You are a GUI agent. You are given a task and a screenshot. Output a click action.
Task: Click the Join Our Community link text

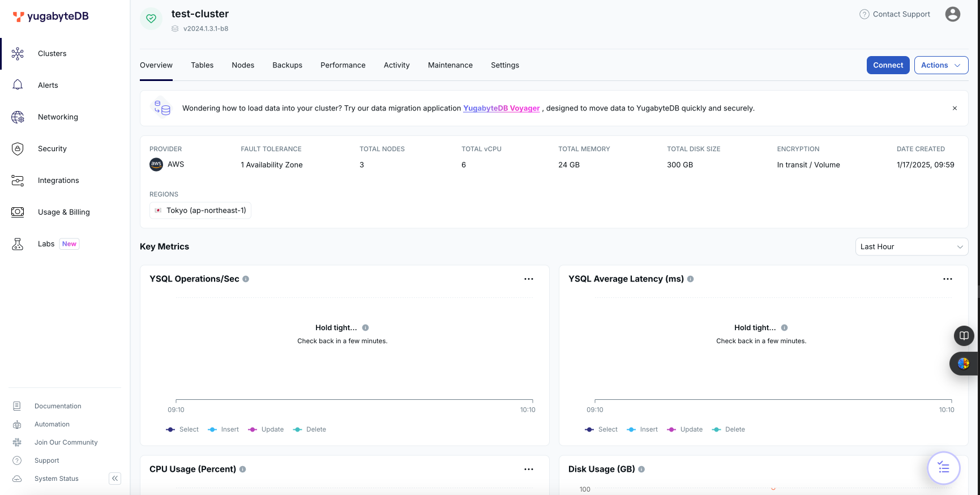pyautogui.click(x=66, y=442)
